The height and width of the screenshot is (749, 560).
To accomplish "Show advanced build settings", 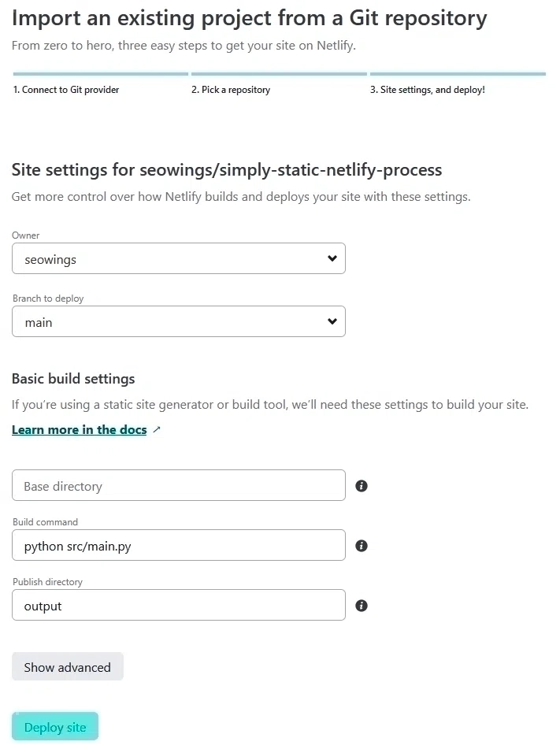I will [x=67, y=666].
